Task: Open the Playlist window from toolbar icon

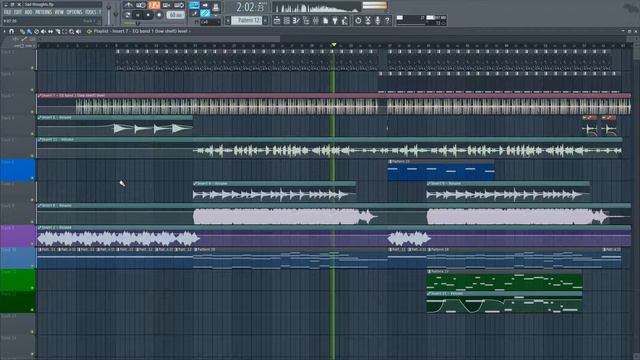Action: coord(277,20)
